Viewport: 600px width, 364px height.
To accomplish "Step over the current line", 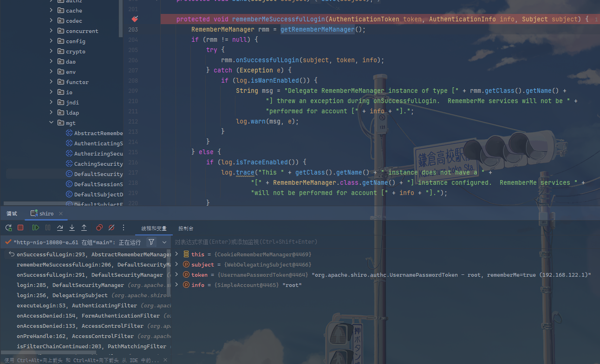I will [x=60, y=227].
